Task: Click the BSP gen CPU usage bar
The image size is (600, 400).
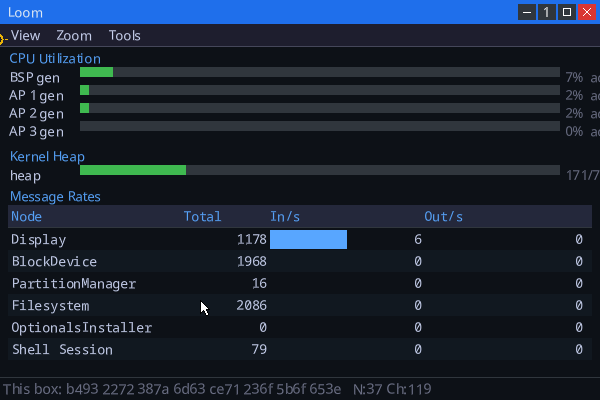Action: point(320,72)
